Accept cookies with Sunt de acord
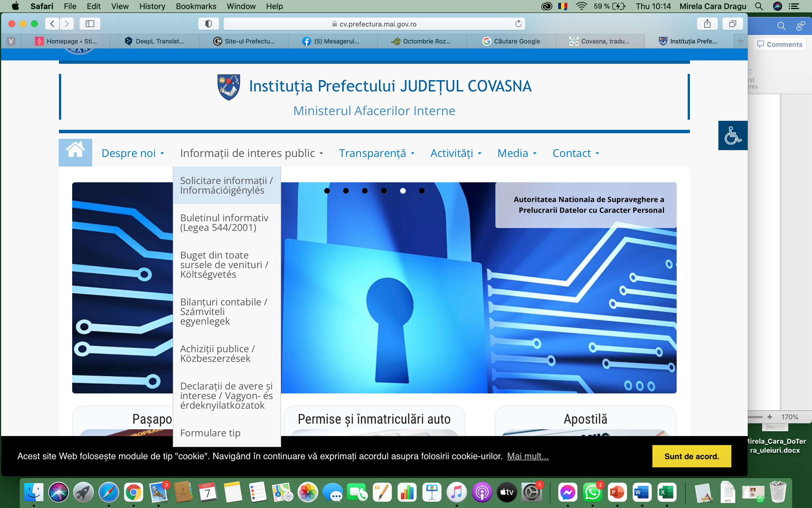The height and width of the screenshot is (508, 812). pos(692,456)
